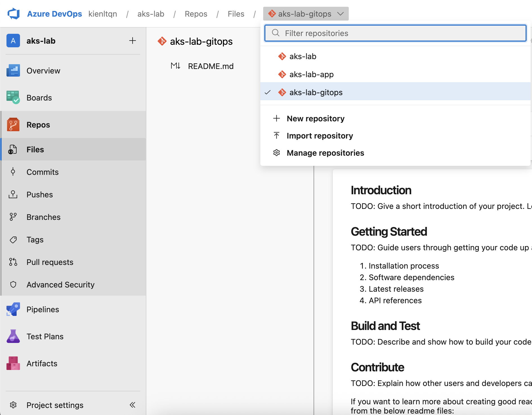
Task: Open Azure DevOps home link
Action: tap(54, 14)
